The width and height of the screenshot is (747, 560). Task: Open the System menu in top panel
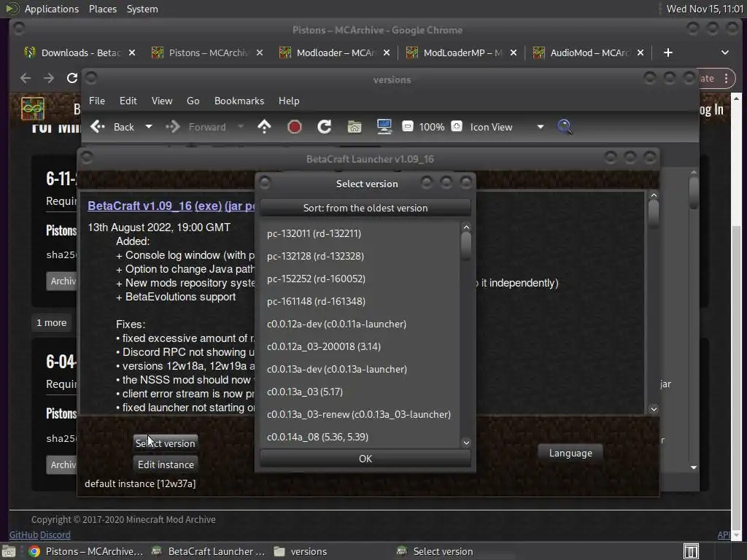142,9
